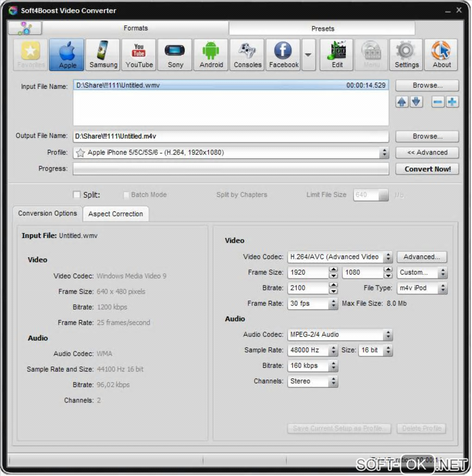
Task: Toggle the Batch Mode checkbox
Action: pos(126,195)
